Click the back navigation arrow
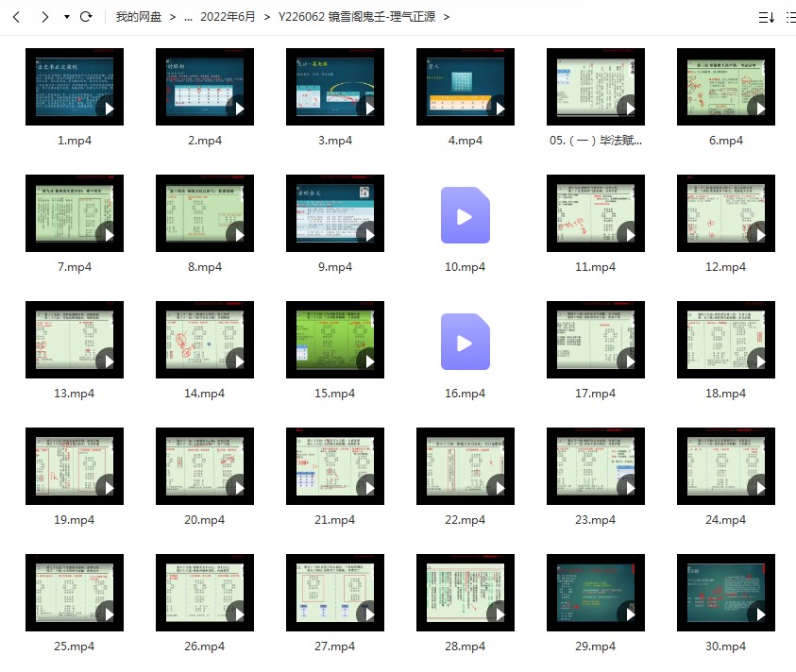Screen dimensions: 796x672 tap(16, 17)
